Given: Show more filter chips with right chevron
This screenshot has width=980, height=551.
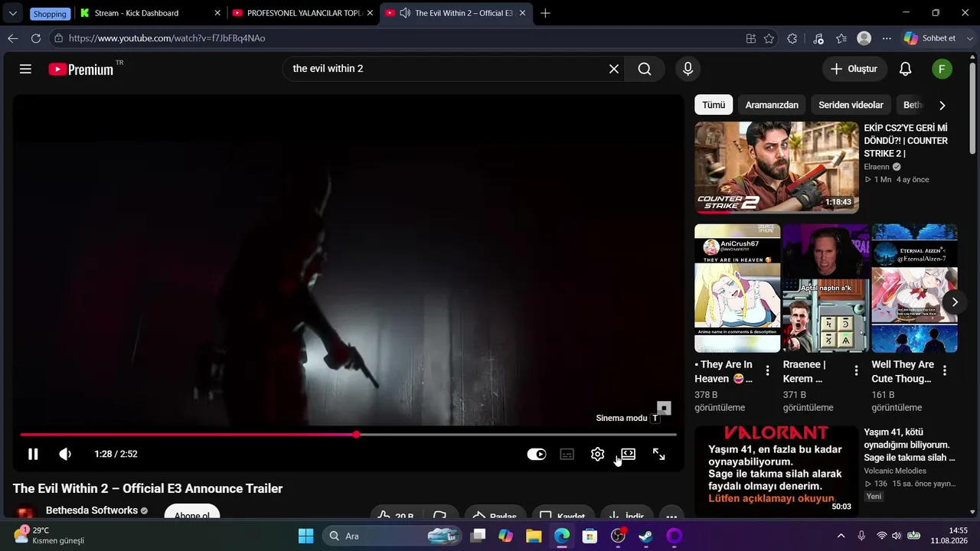Looking at the screenshot, I should click(942, 105).
